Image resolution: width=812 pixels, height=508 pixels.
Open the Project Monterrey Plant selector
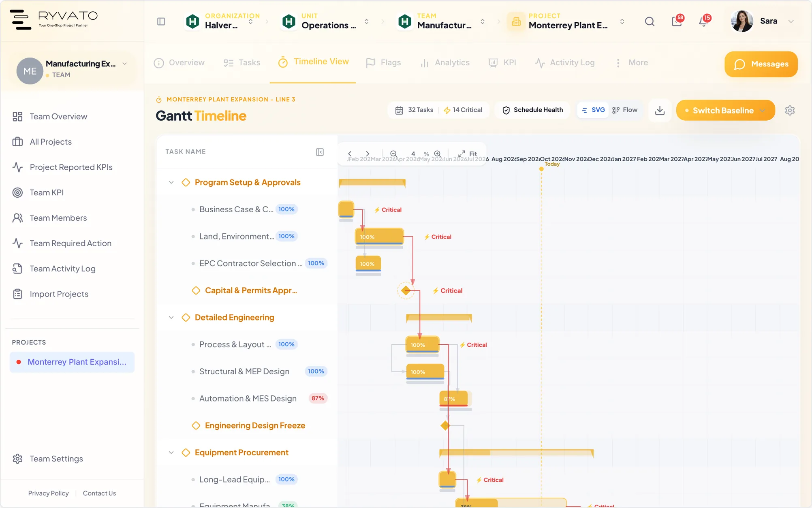(567, 21)
